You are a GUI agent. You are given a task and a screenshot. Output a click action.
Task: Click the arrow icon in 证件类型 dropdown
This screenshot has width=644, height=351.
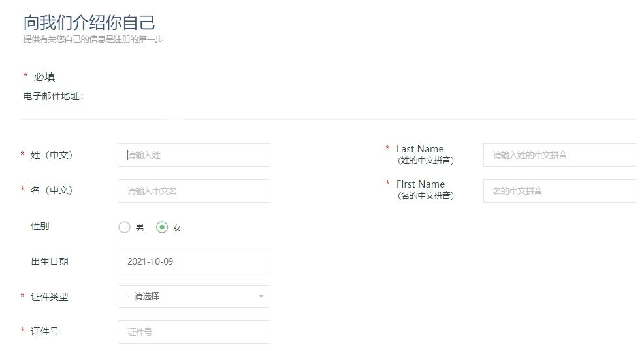tap(261, 297)
